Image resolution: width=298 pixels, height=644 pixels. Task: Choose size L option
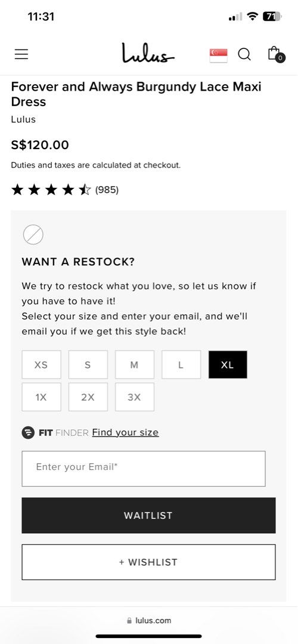click(181, 365)
